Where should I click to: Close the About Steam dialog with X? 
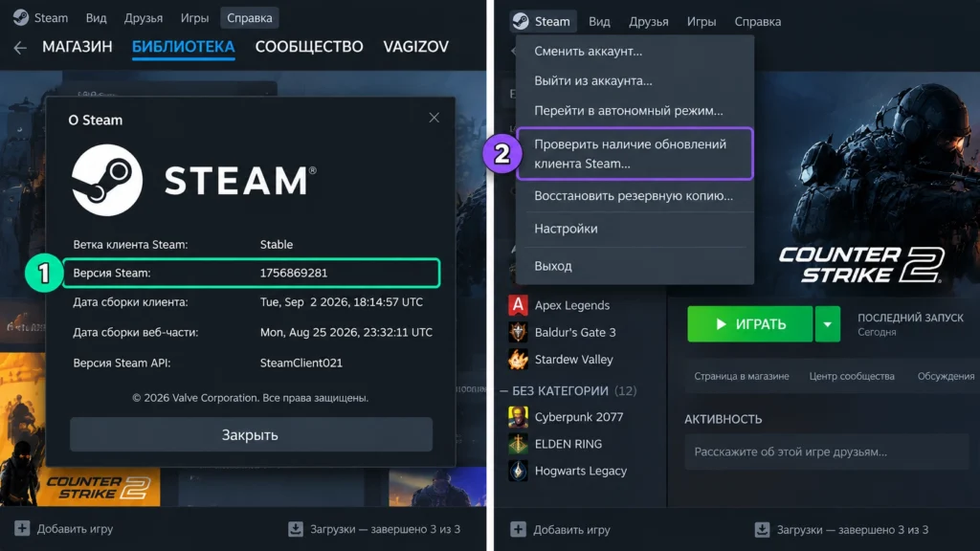coord(434,118)
